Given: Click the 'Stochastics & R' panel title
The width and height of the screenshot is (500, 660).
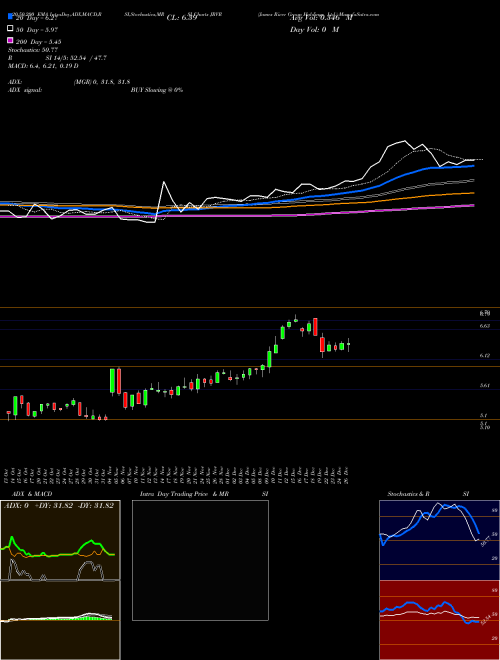Looking at the screenshot, I should [408, 494].
